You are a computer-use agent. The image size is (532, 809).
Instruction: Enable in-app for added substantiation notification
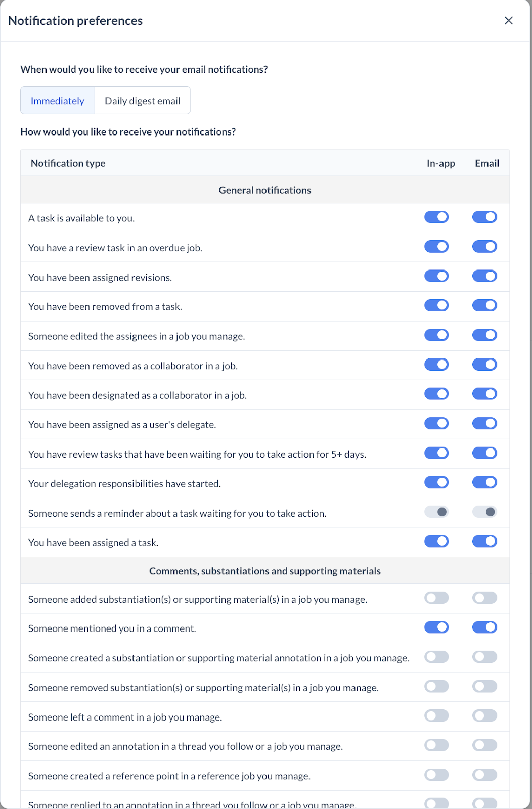click(x=436, y=598)
